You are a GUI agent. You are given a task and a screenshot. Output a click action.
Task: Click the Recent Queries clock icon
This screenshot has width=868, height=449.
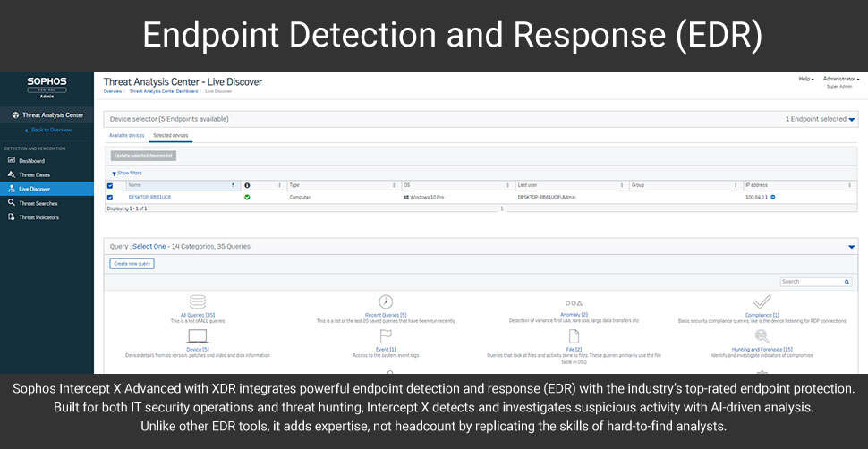point(386,301)
